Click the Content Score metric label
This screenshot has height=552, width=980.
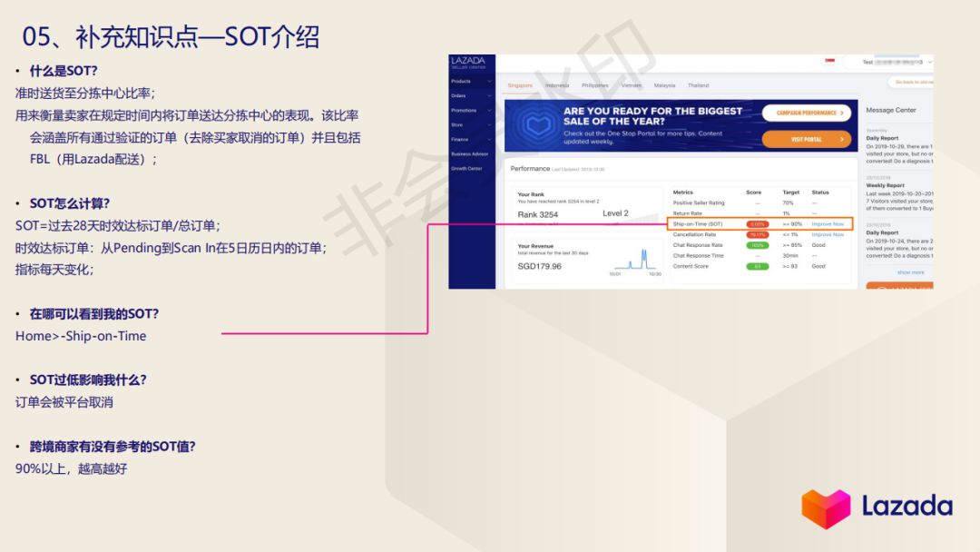point(691,266)
